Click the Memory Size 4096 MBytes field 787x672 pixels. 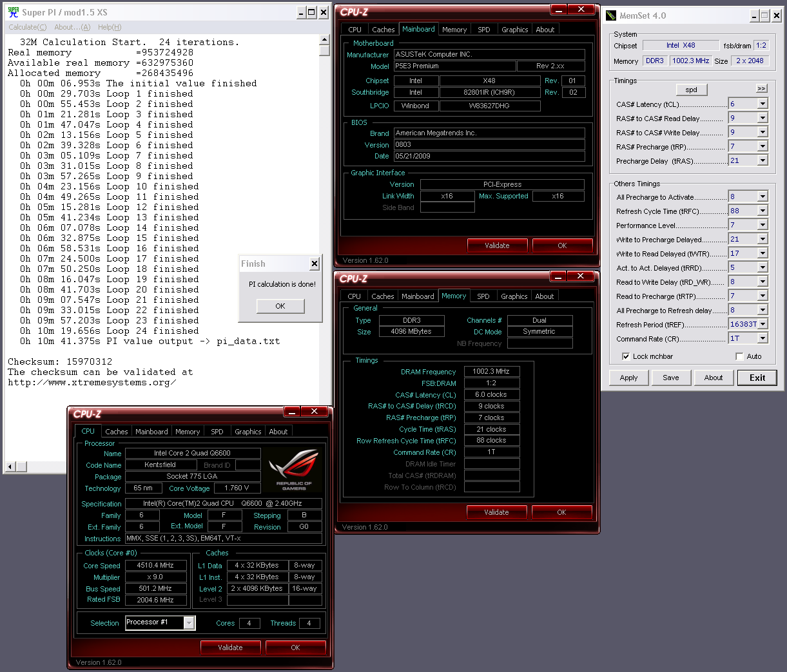point(411,331)
